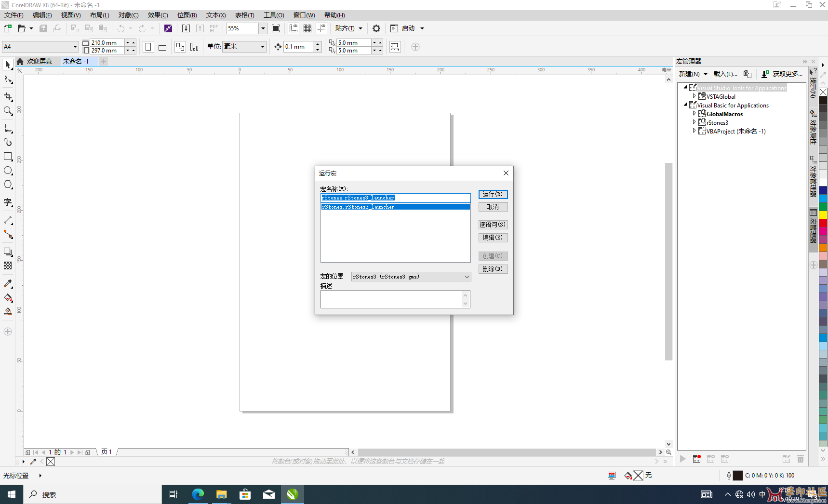Set landscape page orientation

[162, 47]
